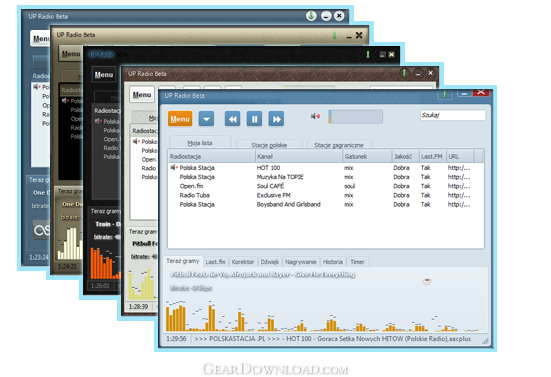
Task: Open the orange Menu button in front window
Action: (x=180, y=119)
